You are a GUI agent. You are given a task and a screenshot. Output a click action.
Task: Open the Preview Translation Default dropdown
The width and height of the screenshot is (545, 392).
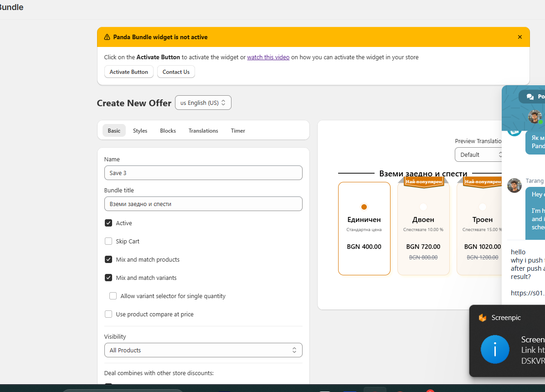pos(478,155)
